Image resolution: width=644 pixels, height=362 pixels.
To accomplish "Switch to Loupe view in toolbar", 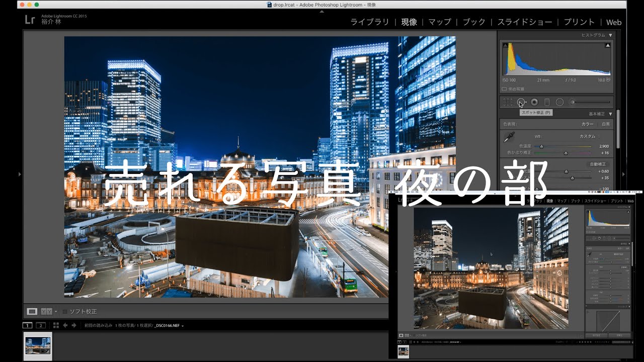I will [32, 311].
